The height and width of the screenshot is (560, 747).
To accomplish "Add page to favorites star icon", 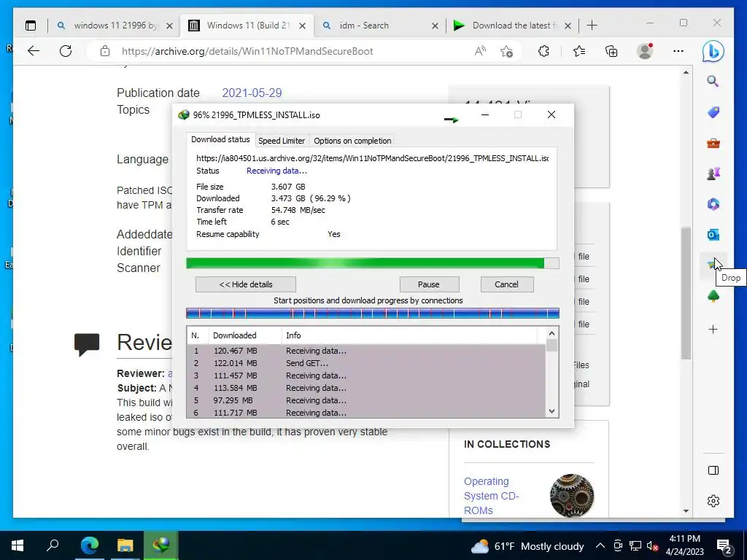I will pos(507,51).
